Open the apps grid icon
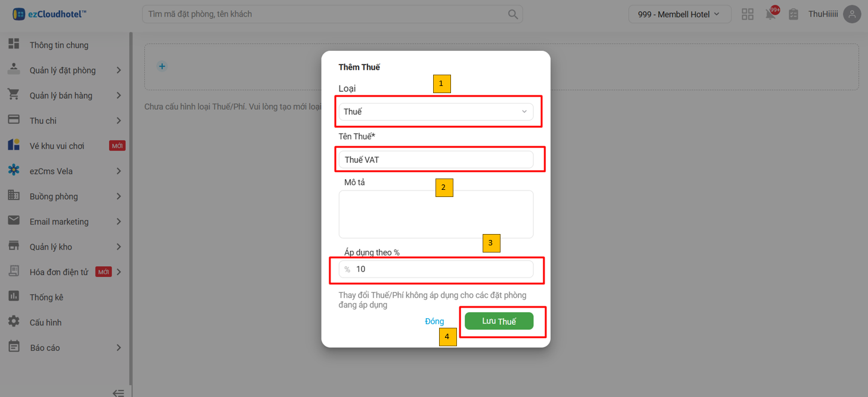Screen dimensions: 868x397 pyautogui.click(x=747, y=14)
